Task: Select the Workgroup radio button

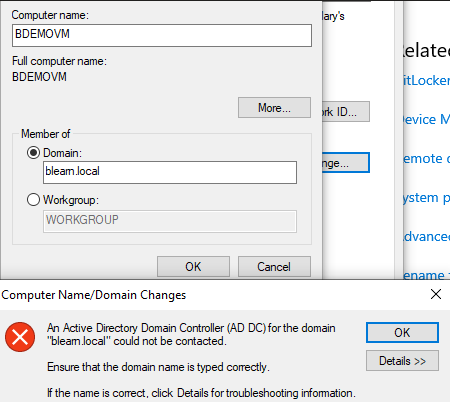Action: [33, 200]
